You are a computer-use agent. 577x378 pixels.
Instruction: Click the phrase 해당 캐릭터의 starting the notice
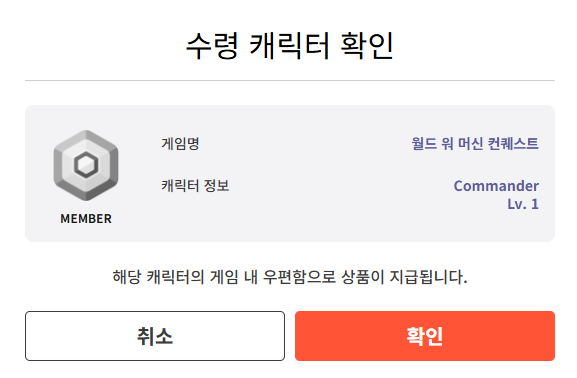click(x=158, y=277)
